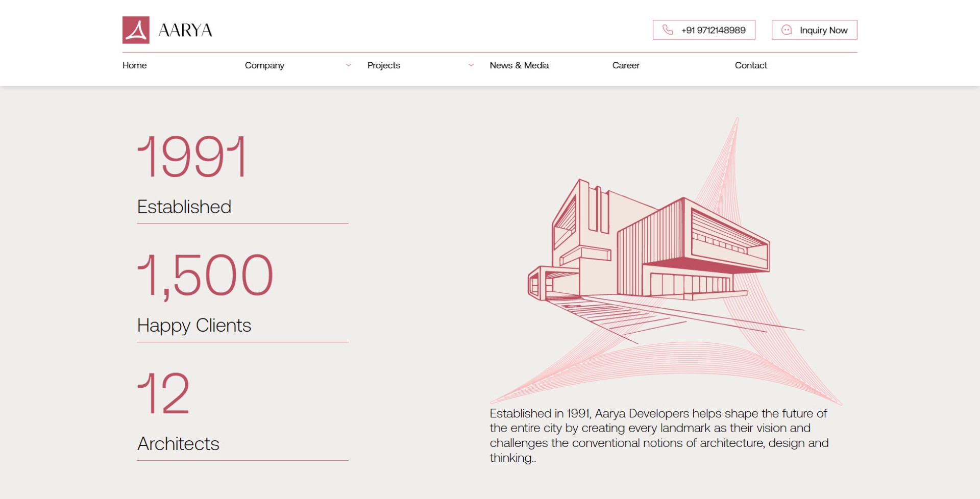Click the chat bubble inquiry icon
Viewport: 980px width, 499px height.
[x=787, y=30]
